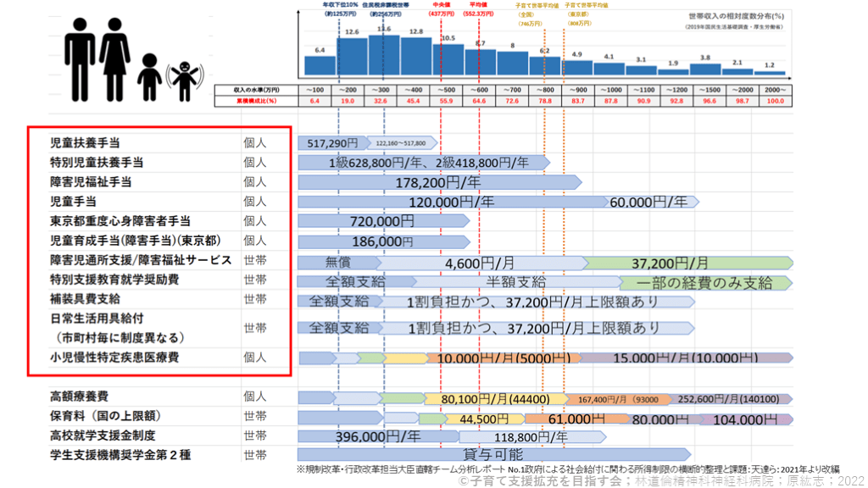
Task: Click the 720,000円 arrow bar
Action: point(383,221)
